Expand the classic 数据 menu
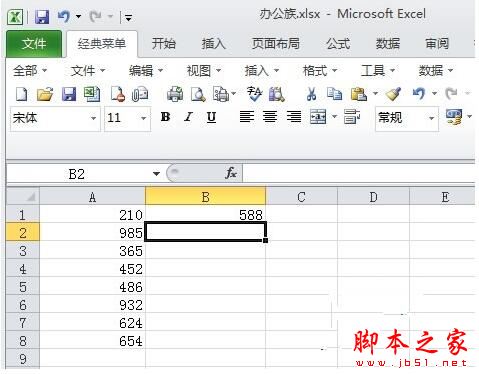The height and width of the screenshot is (374, 479). pyautogui.click(x=436, y=71)
